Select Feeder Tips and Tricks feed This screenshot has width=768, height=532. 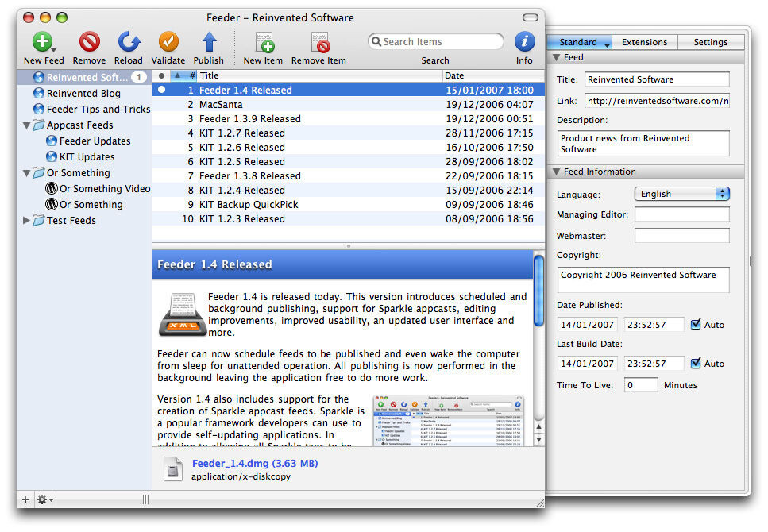92,109
